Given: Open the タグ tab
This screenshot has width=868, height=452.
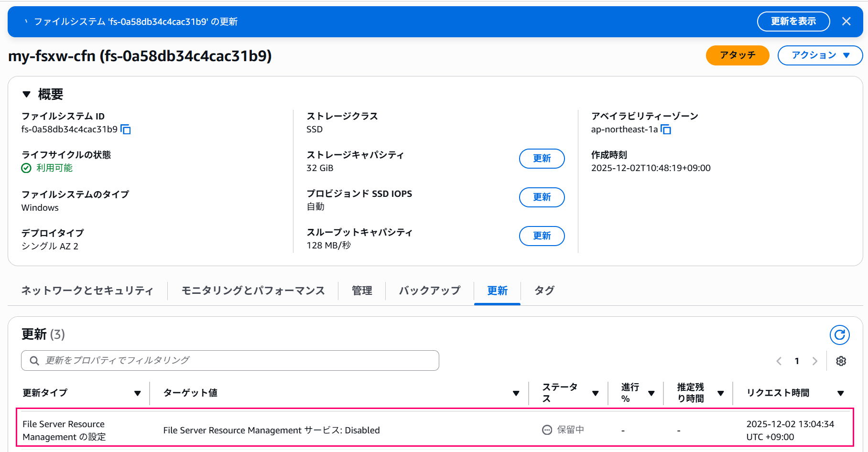Looking at the screenshot, I should click(x=544, y=291).
